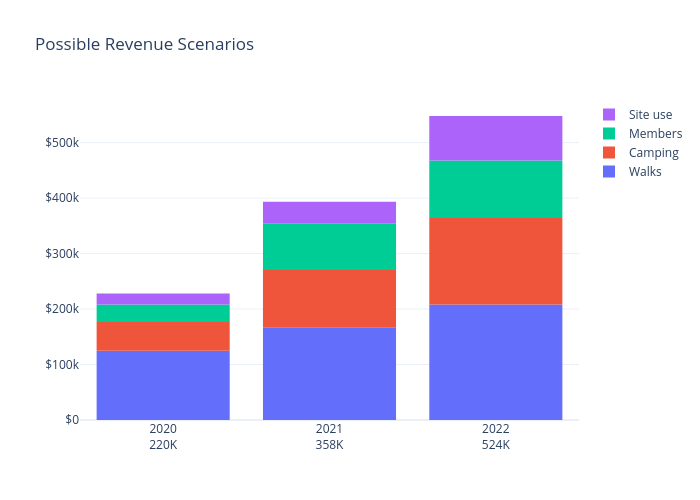Click the 2021 Site use purple segment

coord(329,212)
